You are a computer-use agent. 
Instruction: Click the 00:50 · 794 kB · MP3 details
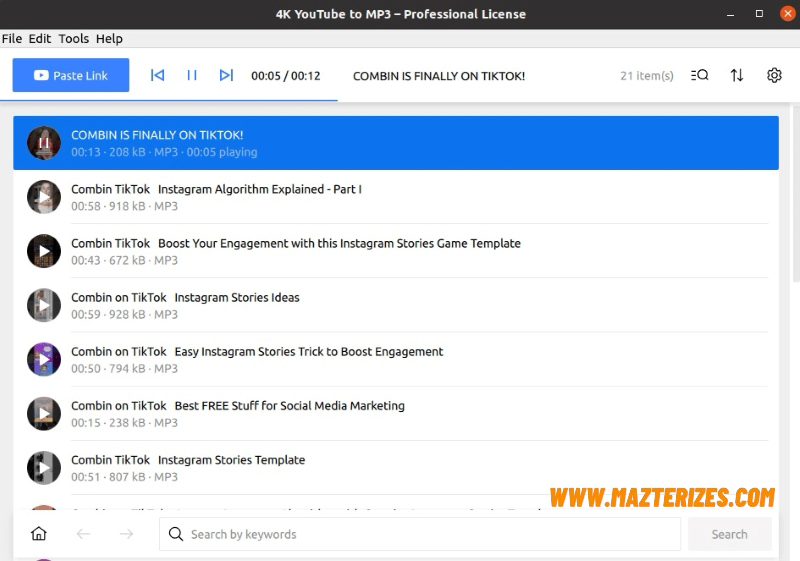point(124,368)
